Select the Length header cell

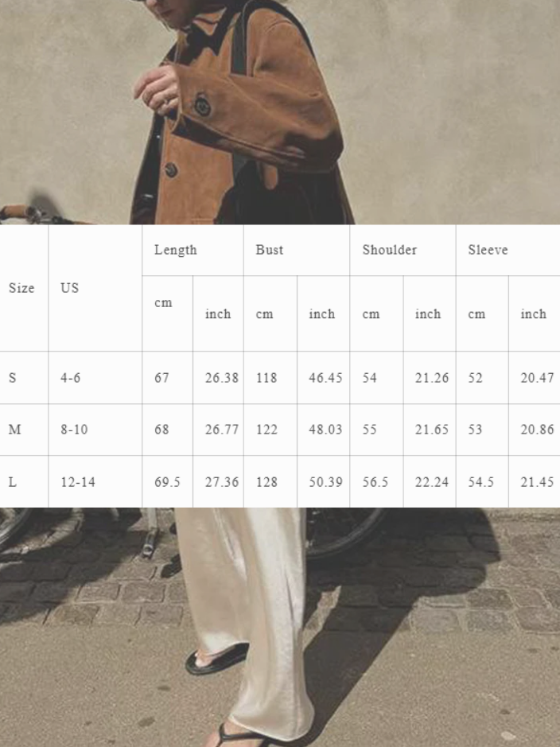pos(176,250)
